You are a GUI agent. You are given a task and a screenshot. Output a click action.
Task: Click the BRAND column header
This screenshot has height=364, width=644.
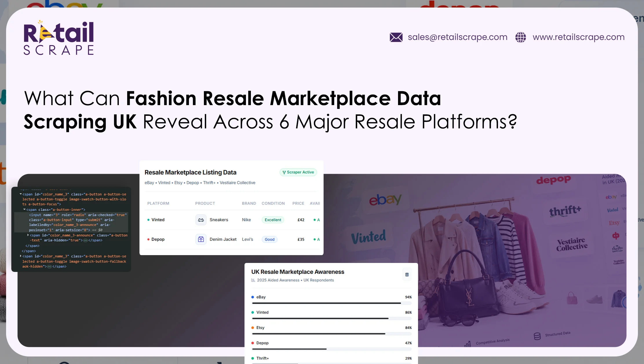(249, 203)
